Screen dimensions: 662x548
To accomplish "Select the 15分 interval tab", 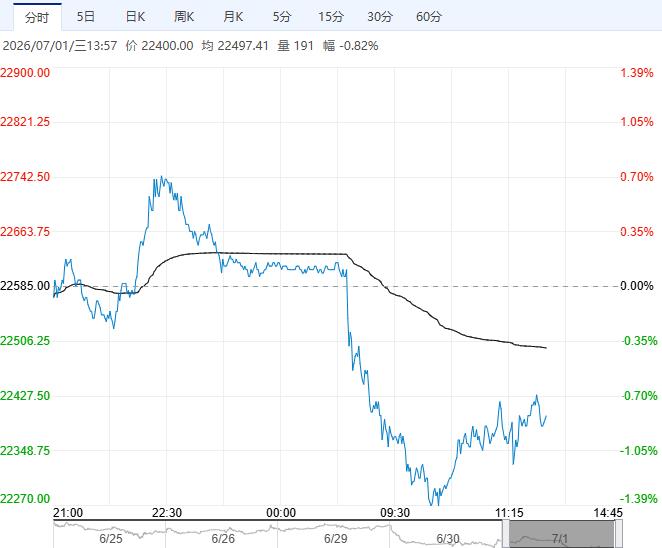I will tap(331, 17).
